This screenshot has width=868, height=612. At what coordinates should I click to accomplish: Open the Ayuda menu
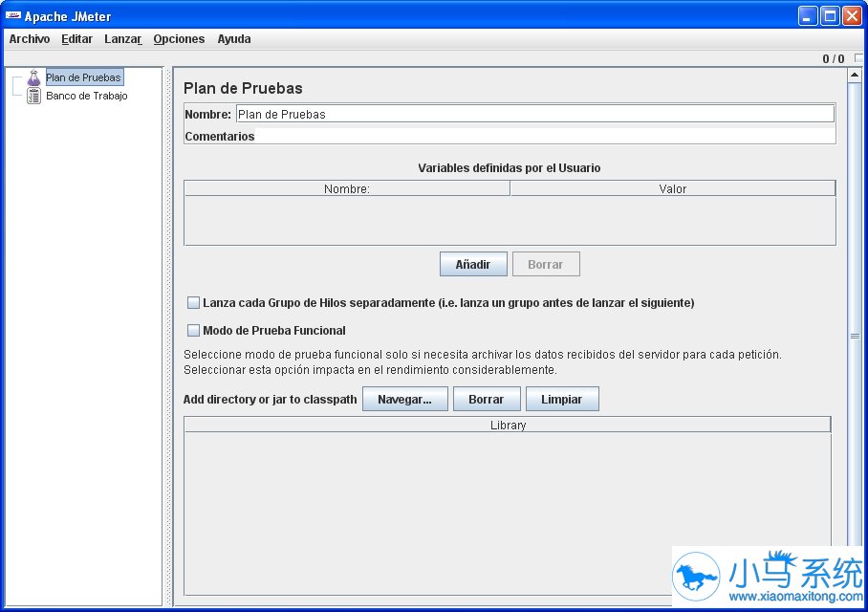[233, 39]
